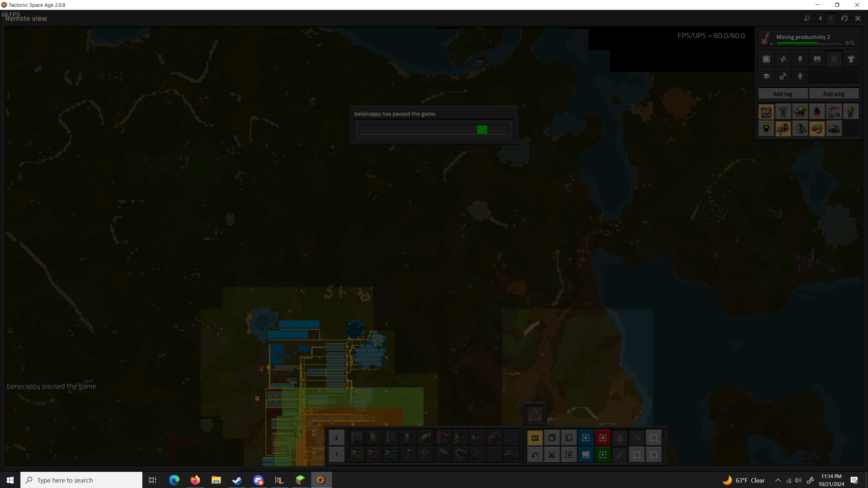Click the Add ping button
The width and height of the screenshot is (868, 488).
point(834,94)
